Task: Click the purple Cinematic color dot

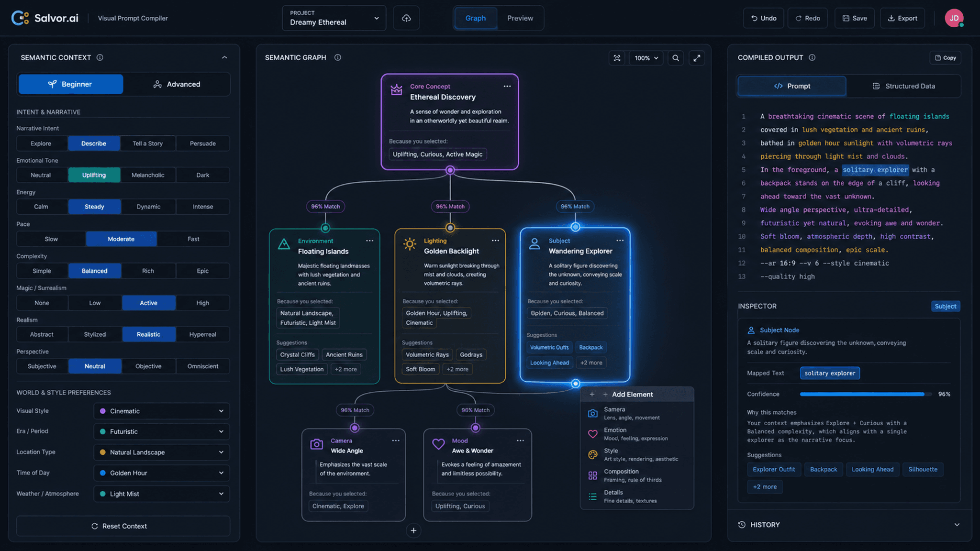Action: (x=103, y=411)
